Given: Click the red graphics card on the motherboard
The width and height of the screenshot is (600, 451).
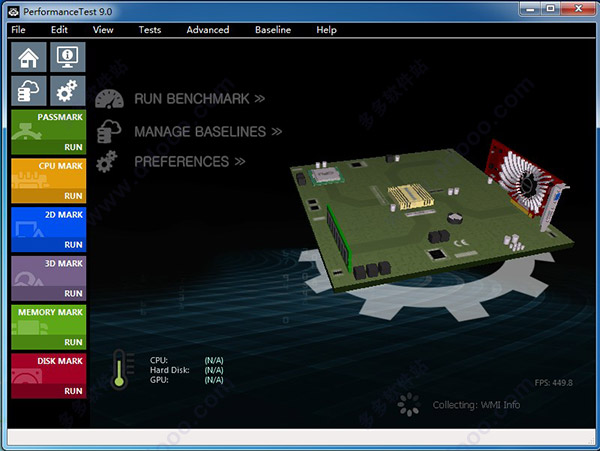Looking at the screenshot, I should (526, 185).
